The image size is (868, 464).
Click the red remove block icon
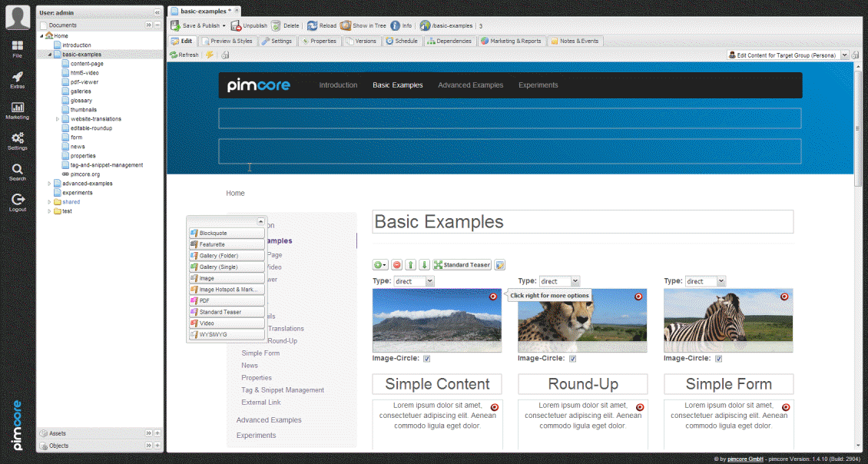(397, 265)
